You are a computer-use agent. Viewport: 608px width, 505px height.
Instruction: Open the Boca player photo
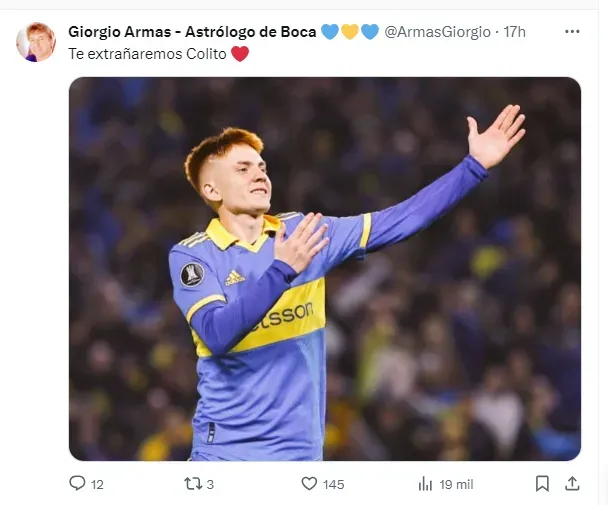point(324,268)
